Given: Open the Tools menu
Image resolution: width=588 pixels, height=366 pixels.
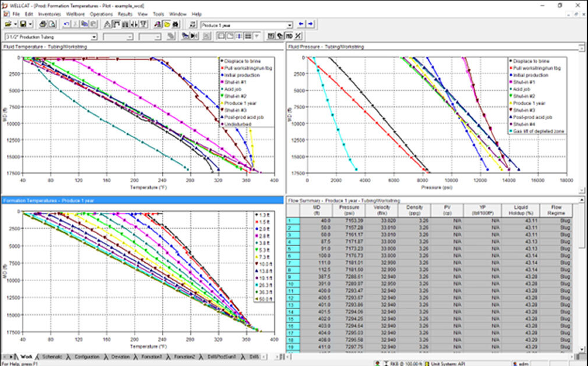Looking at the screenshot, I should coord(158,14).
